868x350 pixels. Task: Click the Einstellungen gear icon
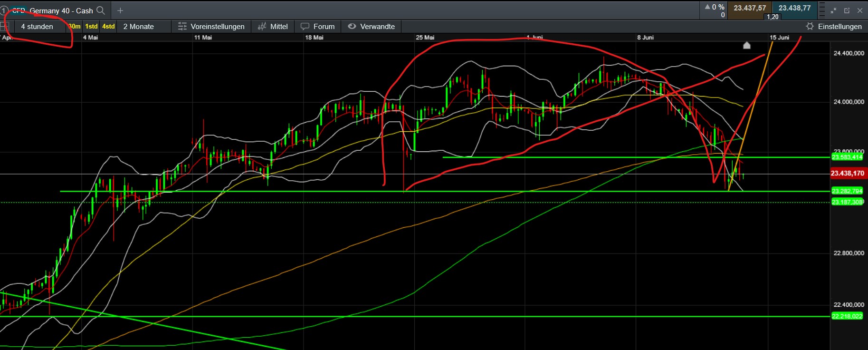tap(810, 27)
